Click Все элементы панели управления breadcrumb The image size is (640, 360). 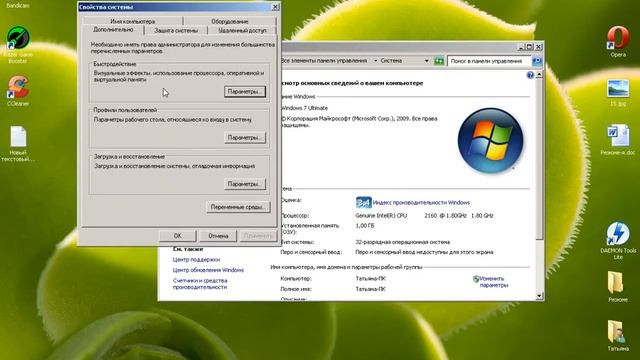coord(324,61)
